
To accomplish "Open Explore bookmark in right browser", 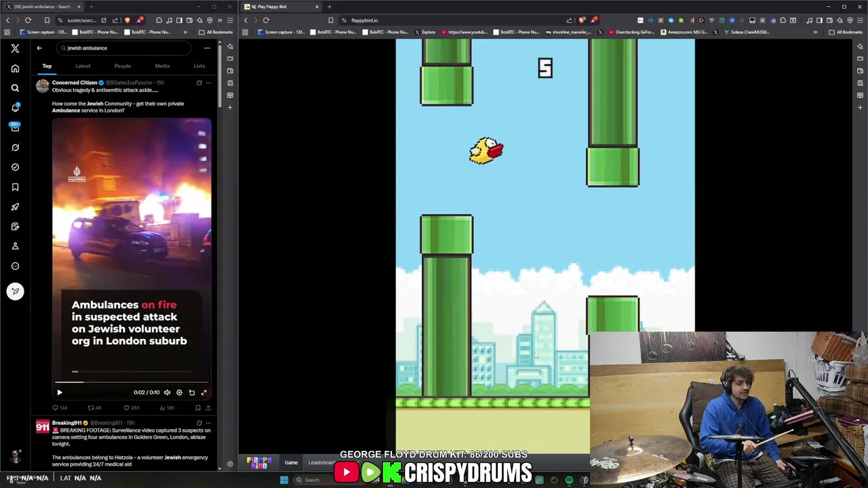I will pyautogui.click(x=425, y=32).
